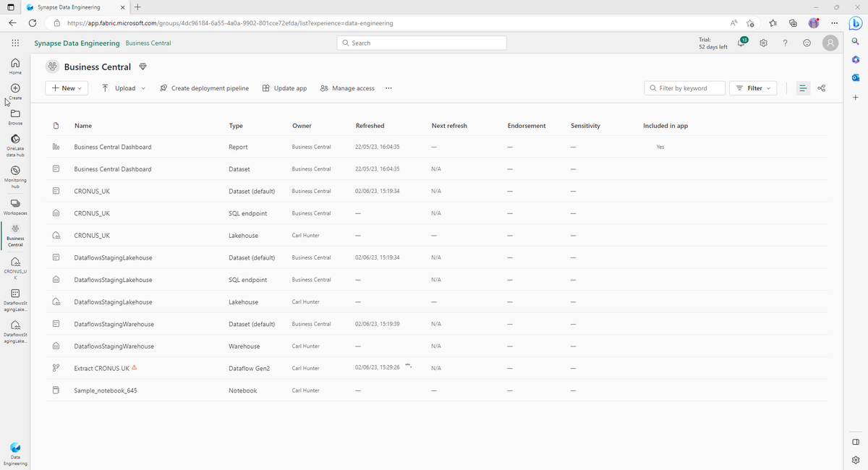Click the "Yes" value in Included in app
Screen dimensions: 868x470
click(660, 147)
